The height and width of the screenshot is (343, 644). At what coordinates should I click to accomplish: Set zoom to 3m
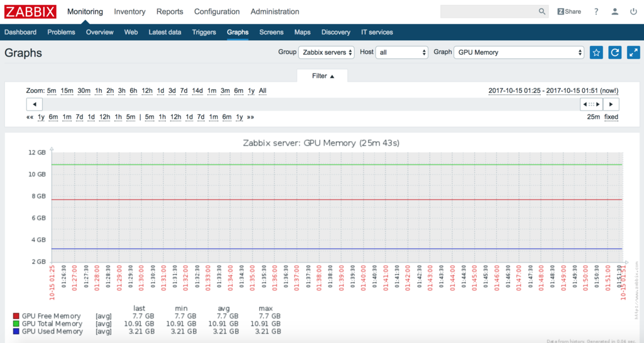225,90
